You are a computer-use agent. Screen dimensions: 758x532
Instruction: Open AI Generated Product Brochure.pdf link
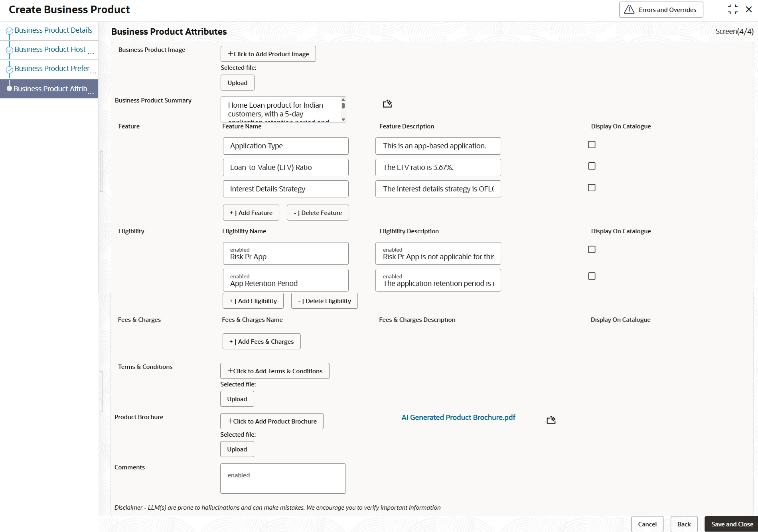458,418
